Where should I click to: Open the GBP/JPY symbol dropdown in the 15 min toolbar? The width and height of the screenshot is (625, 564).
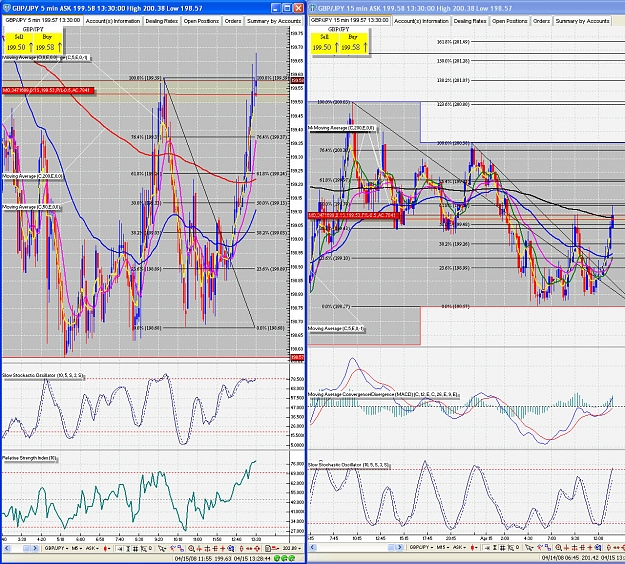tap(421, 547)
